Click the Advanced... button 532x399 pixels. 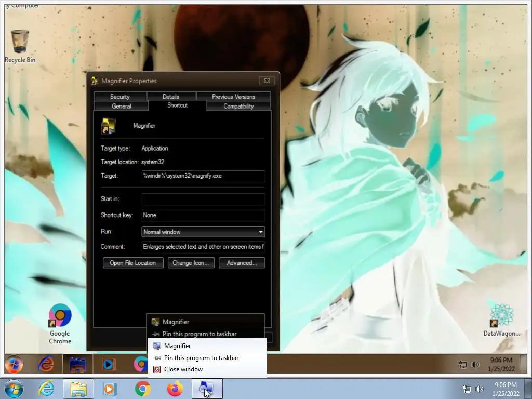click(x=242, y=263)
